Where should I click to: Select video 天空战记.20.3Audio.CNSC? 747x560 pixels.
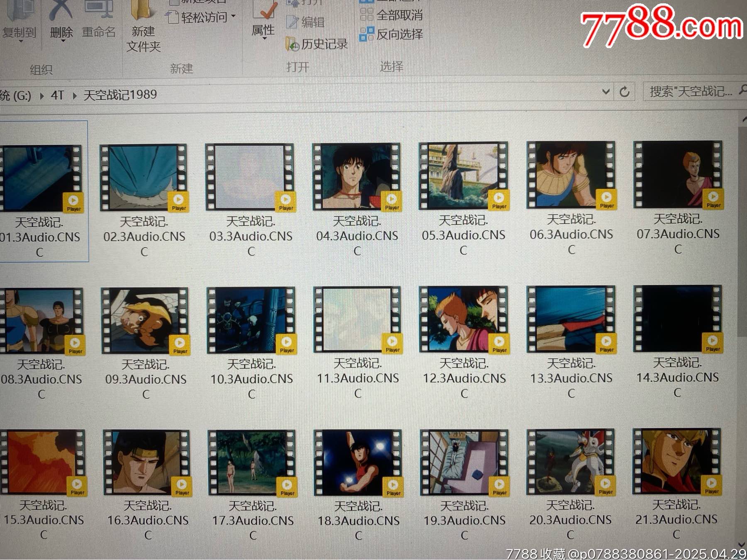pyautogui.click(x=571, y=485)
